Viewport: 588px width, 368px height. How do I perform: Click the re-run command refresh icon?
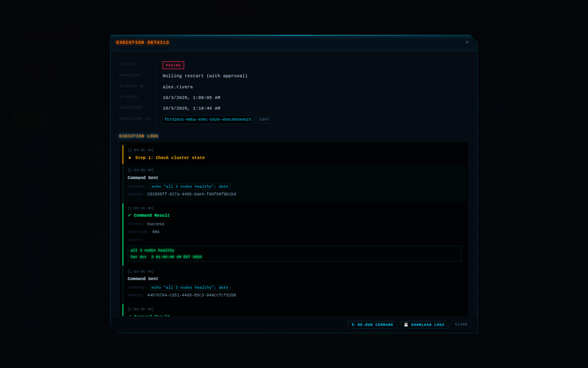click(353, 325)
